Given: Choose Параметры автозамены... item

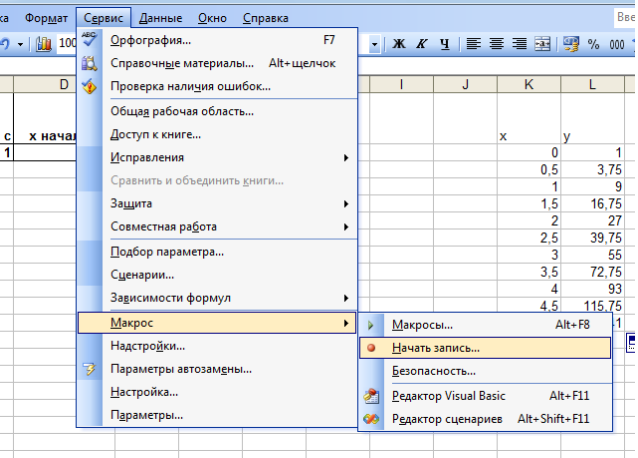Looking at the screenshot, I should click(217, 369).
